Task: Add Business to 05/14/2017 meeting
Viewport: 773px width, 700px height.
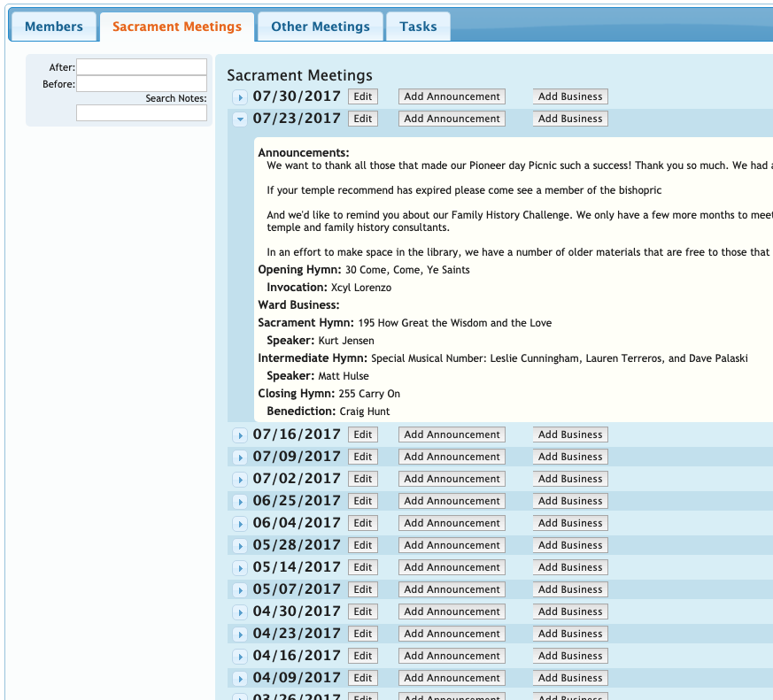Action: [570, 567]
